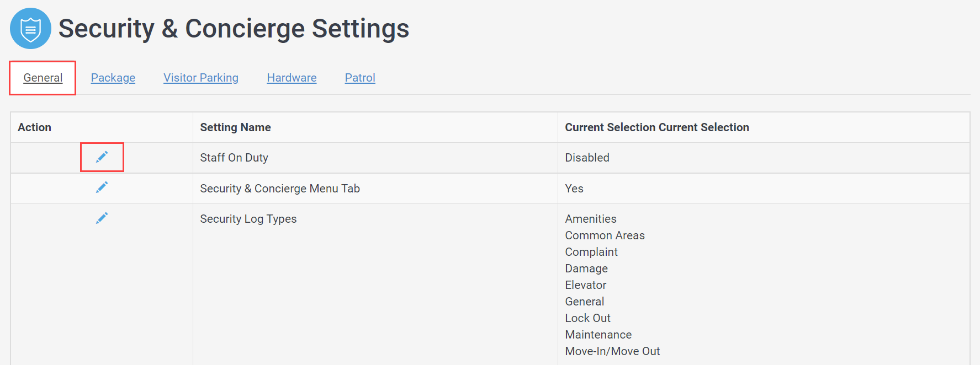Screen dimensions: 980x365
Task: Edit the Staff On Duty setting
Action: (102, 157)
